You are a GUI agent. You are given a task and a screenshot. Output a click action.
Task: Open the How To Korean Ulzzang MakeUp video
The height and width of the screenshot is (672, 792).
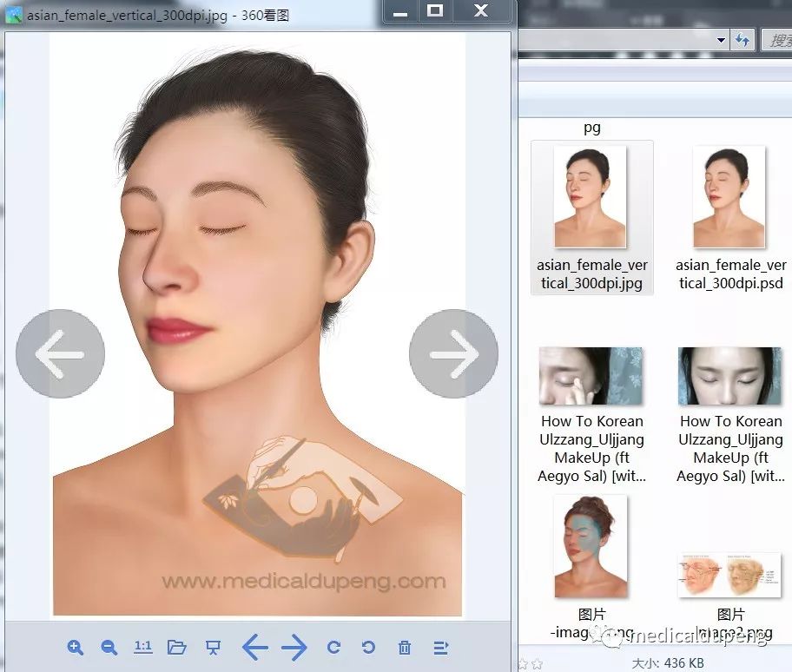pos(591,375)
